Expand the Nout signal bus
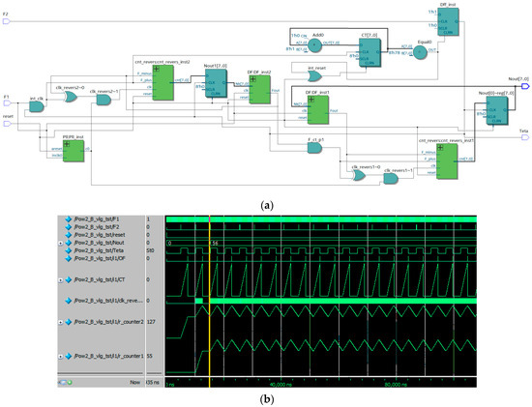Image resolution: width=532 pixels, height=407 pixels. tap(61, 244)
